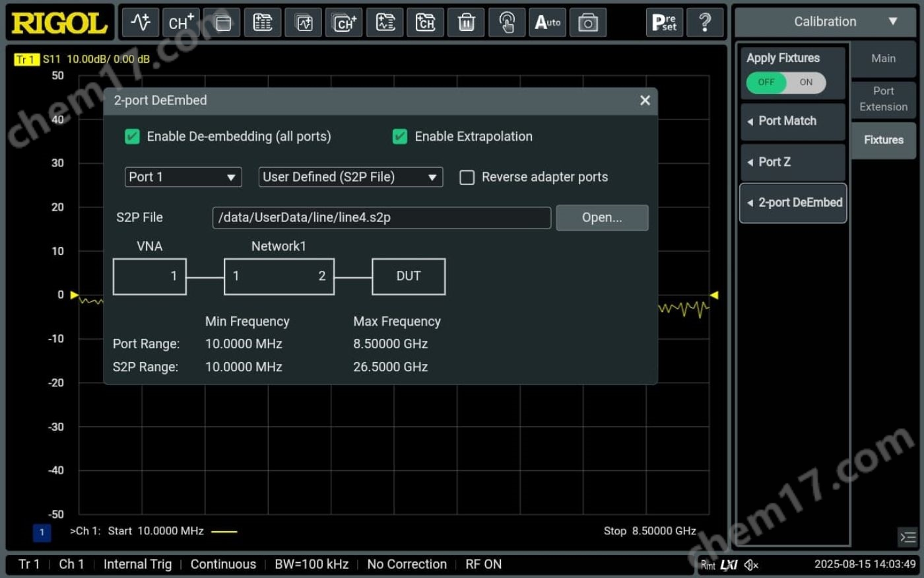Click the CH+ add channel icon
This screenshot has width=924, height=578.
click(181, 22)
